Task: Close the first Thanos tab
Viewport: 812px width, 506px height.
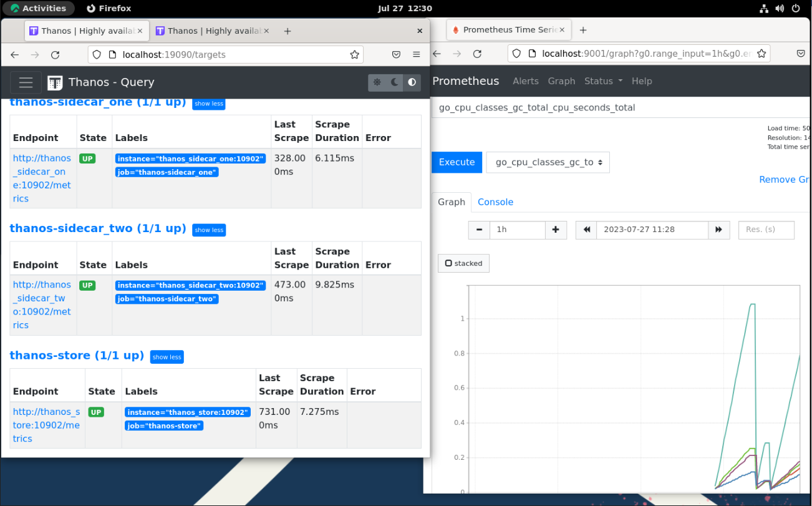Action: [140, 31]
